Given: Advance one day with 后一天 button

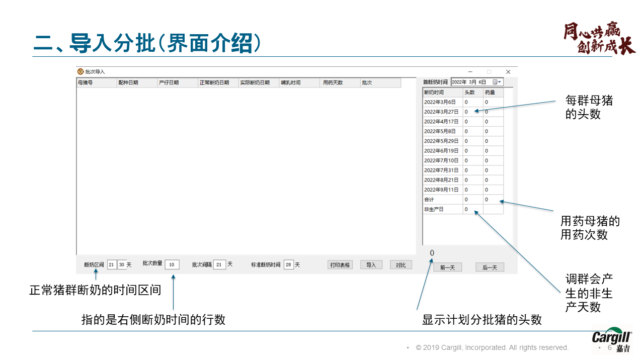Looking at the screenshot, I should 490,267.
